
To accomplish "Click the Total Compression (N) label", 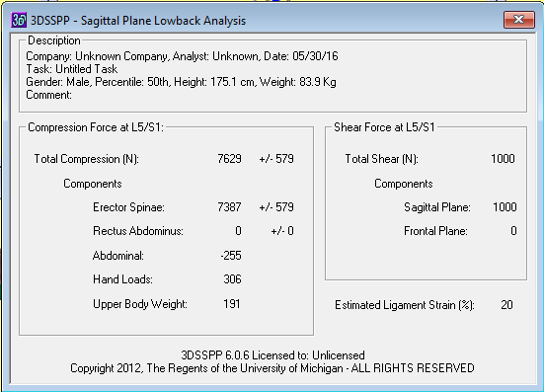I will click(x=86, y=159).
